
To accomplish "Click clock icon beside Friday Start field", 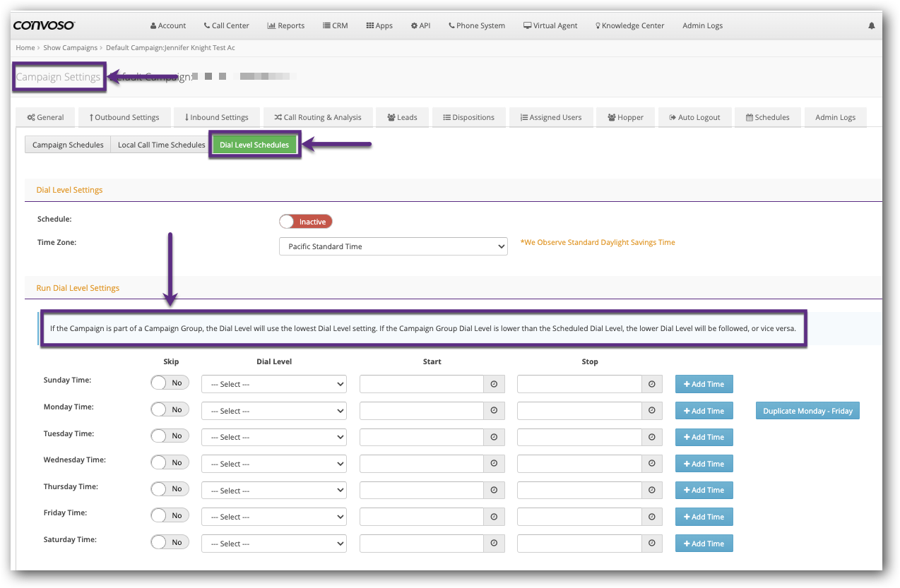I will click(x=494, y=517).
